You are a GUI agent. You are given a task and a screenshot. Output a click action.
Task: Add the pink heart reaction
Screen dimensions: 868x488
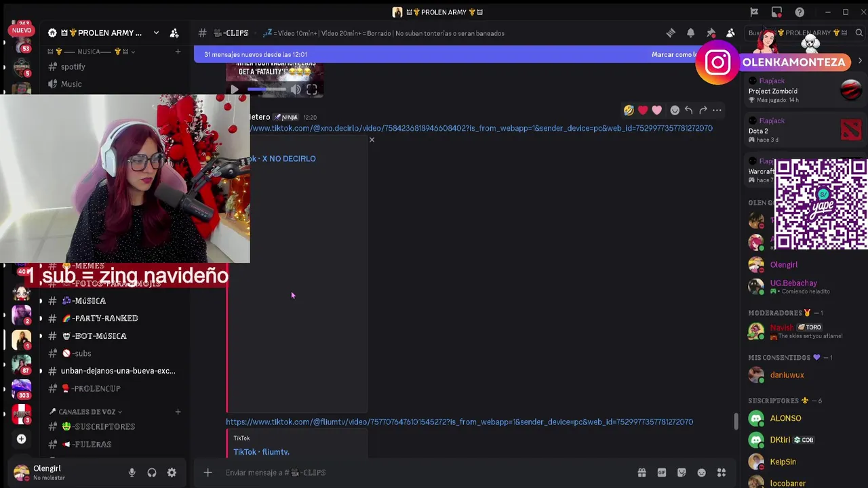click(656, 110)
